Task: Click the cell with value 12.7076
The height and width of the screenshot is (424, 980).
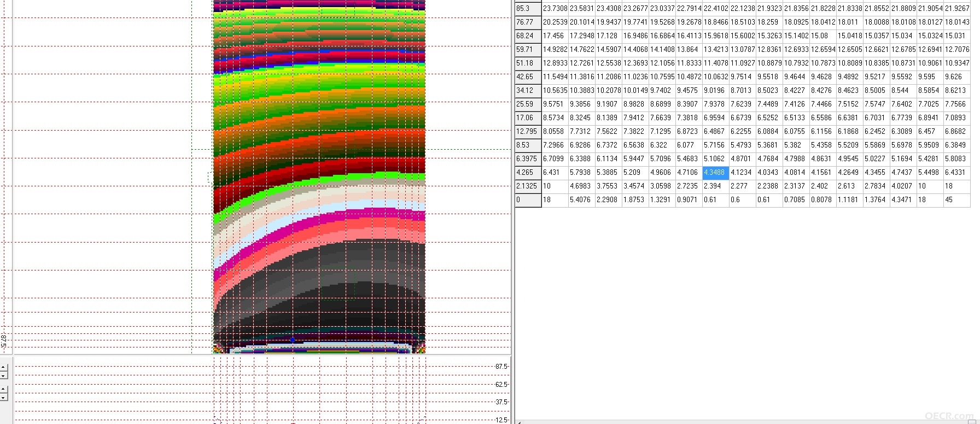Action: 957,50
